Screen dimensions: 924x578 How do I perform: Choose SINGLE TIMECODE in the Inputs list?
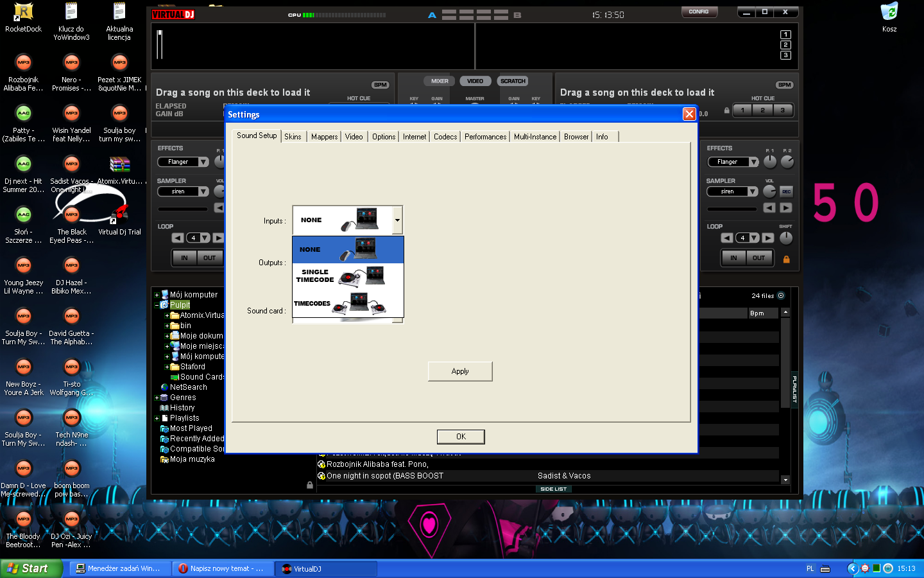pyautogui.click(x=348, y=276)
